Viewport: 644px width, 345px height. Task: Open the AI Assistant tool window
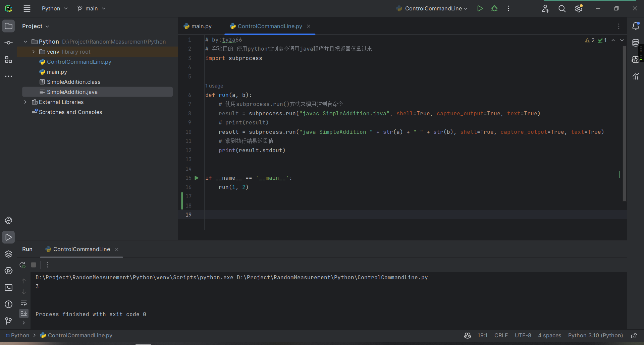[635, 59]
